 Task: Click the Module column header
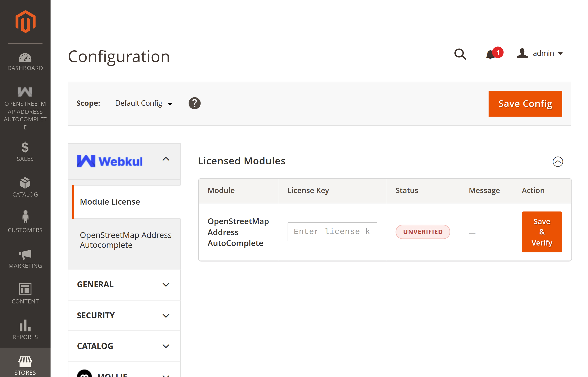[x=221, y=191]
